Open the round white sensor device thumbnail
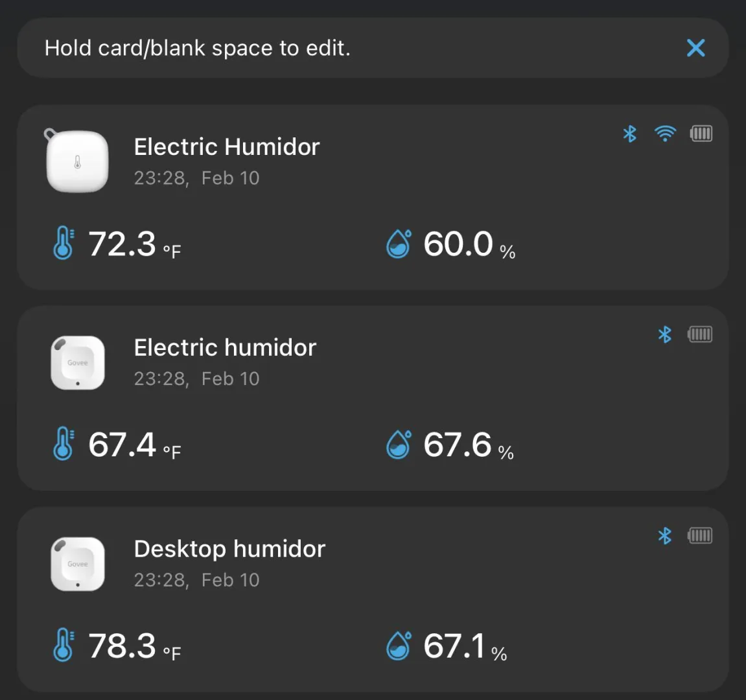Image resolution: width=746 pixels, height=700 pixels. 77,161
